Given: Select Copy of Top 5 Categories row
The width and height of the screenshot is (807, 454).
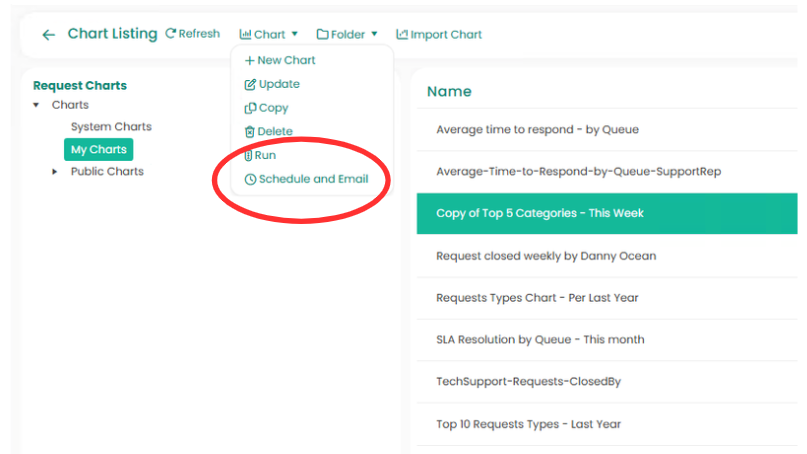Looking at the screenshot, I should pos(539,213).
